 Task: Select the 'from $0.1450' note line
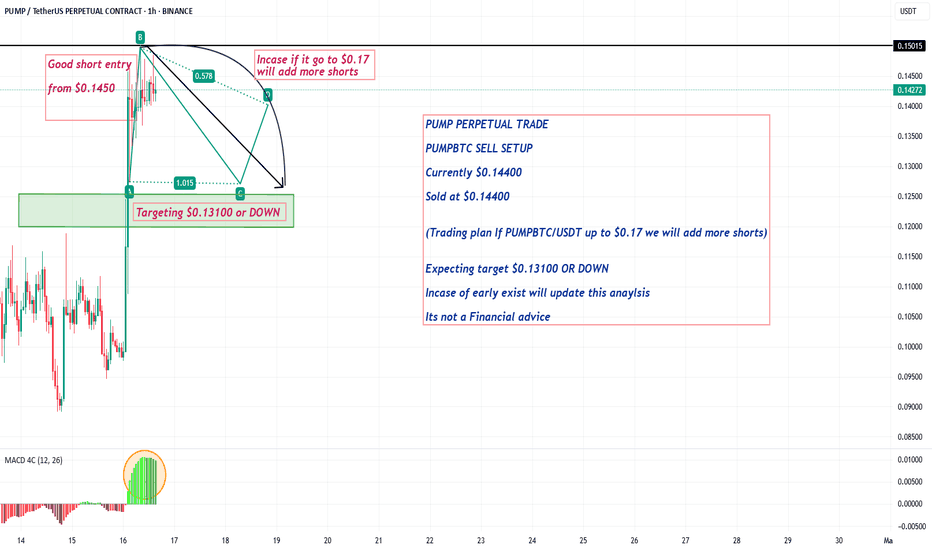[81, 88]
